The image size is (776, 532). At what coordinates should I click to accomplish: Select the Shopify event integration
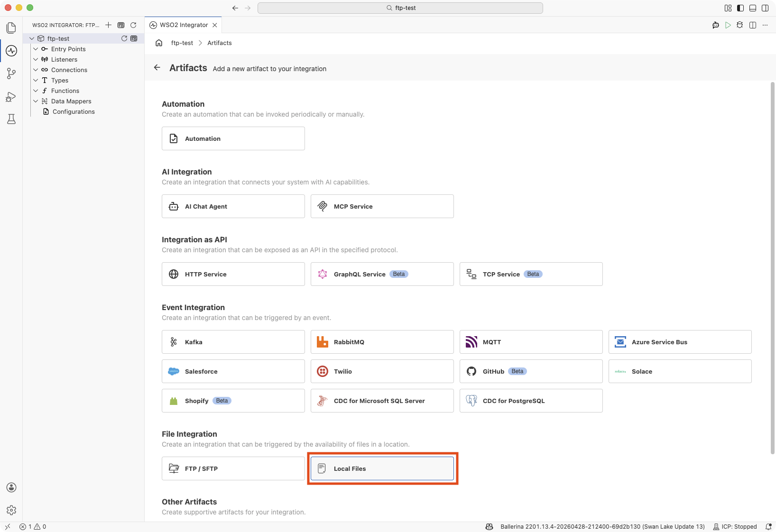tap(233, 401)
